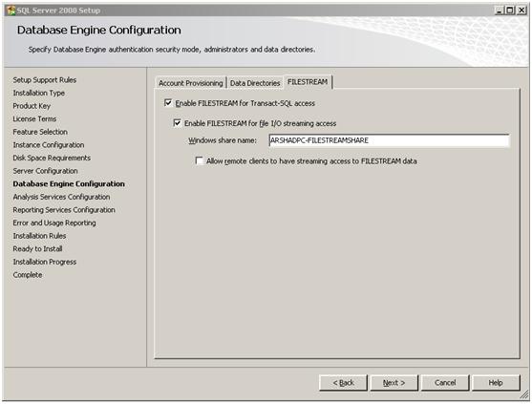Click Complete step in sidebar
This screenshot has width=532, height=404.
(28, 275)
